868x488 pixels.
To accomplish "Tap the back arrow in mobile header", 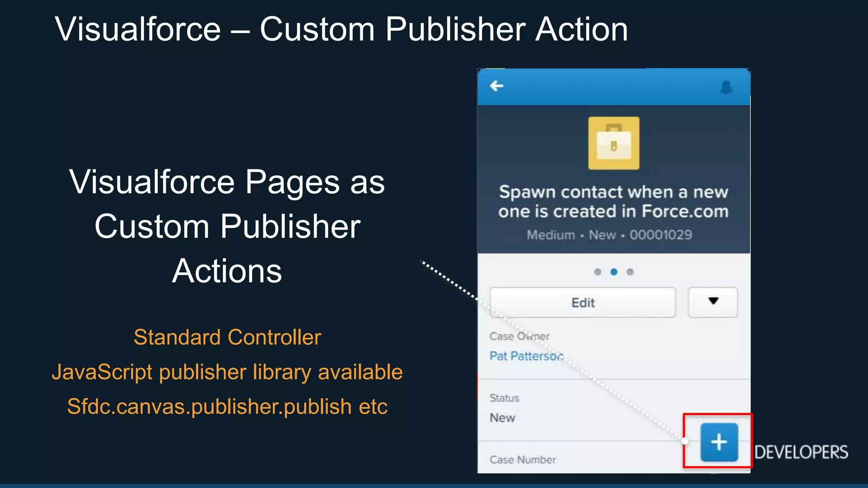I will pyautogui.click(x=496, y=86).
